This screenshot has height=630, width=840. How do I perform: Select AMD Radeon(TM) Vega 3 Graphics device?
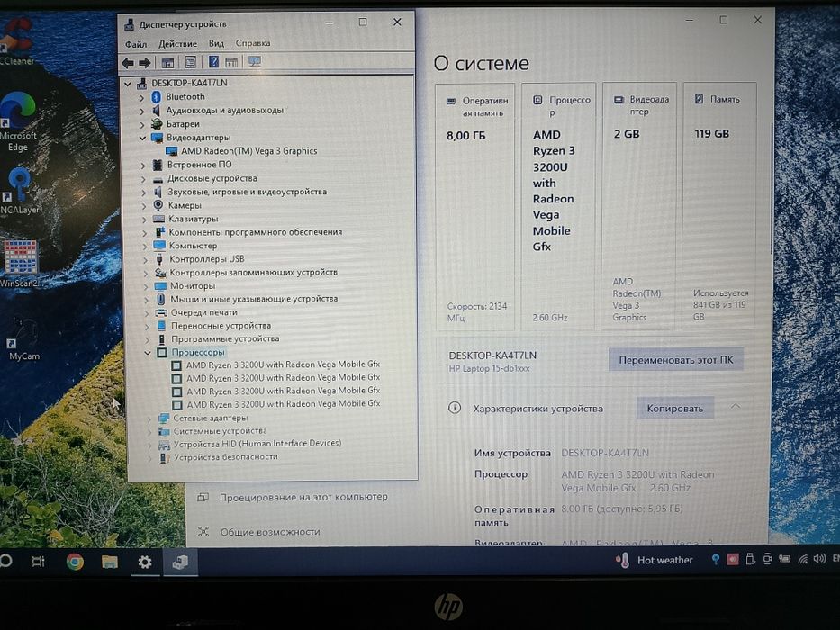pyautogui.click(x=249, y=151)
